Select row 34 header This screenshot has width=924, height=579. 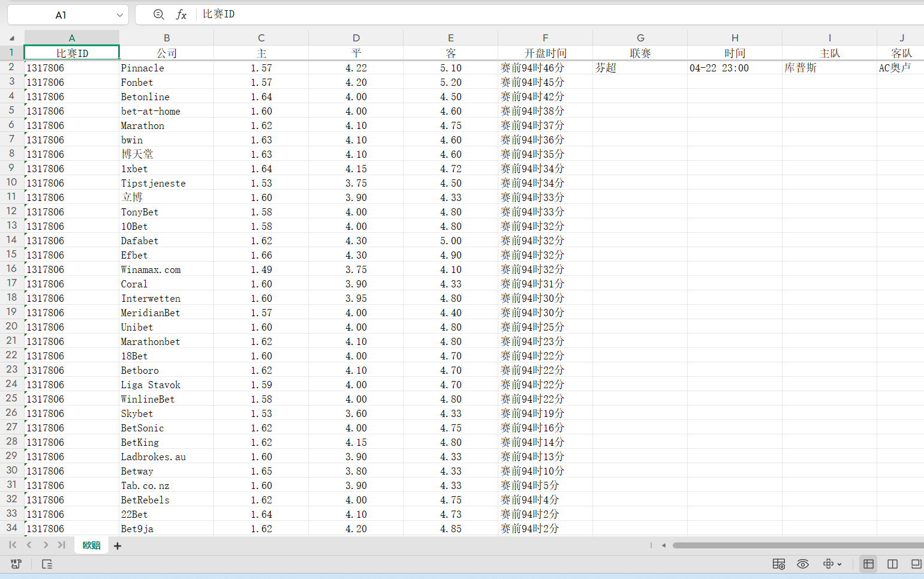pos(11,528)
